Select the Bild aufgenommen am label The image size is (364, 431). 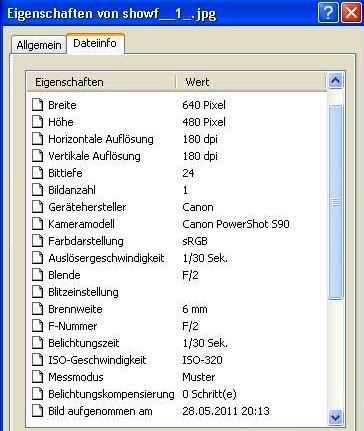click(x=100, y=411)
